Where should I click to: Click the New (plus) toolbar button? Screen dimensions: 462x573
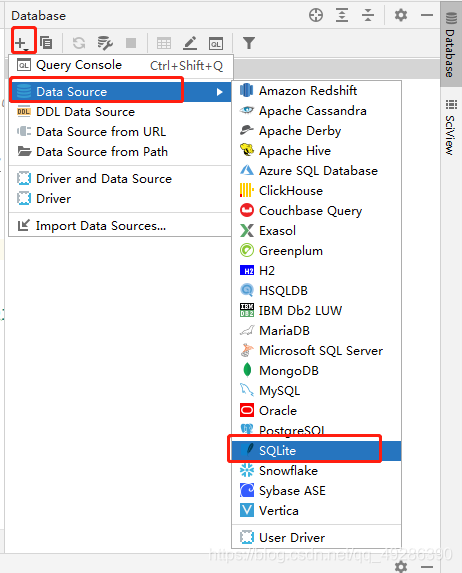pyautogui.click(x=22, y=43)
